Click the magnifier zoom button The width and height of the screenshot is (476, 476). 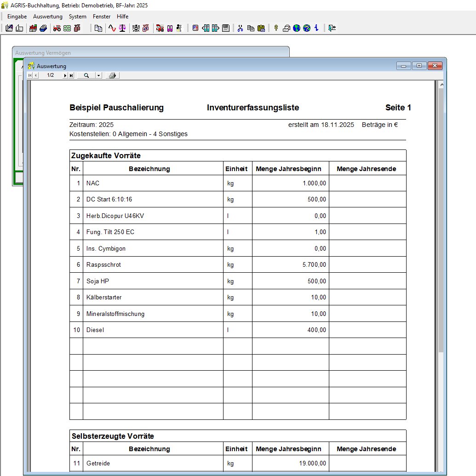(86, 75)
